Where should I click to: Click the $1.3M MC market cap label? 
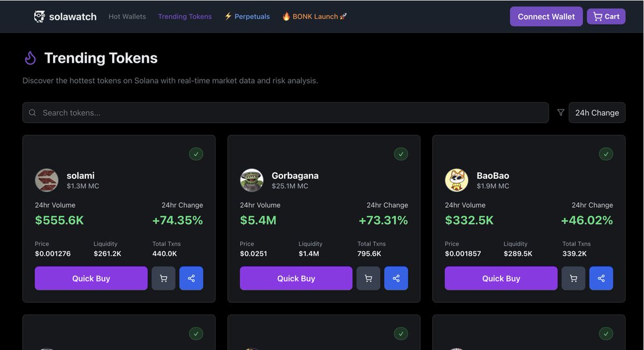(x=83, y=186)
